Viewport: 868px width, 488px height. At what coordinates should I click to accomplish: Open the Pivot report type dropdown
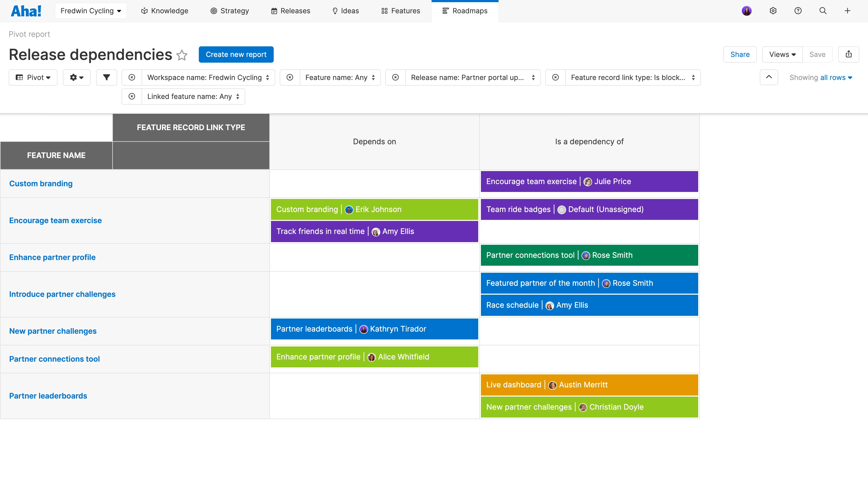(x=33, y=78)
